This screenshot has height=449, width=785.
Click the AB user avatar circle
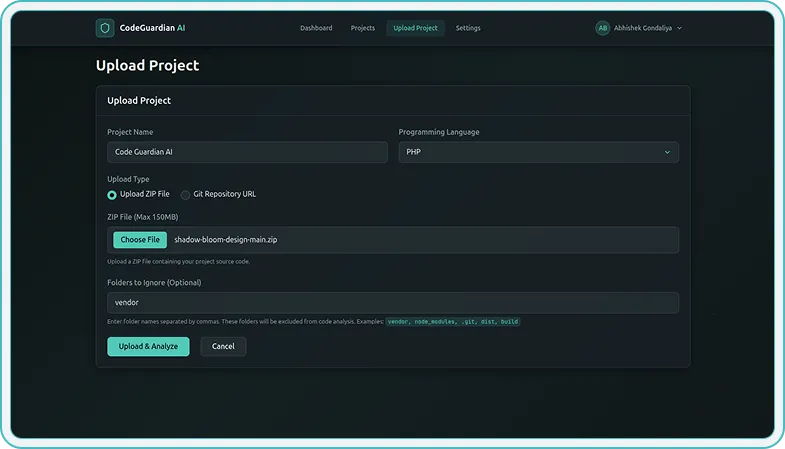click(x=602, y=28)
